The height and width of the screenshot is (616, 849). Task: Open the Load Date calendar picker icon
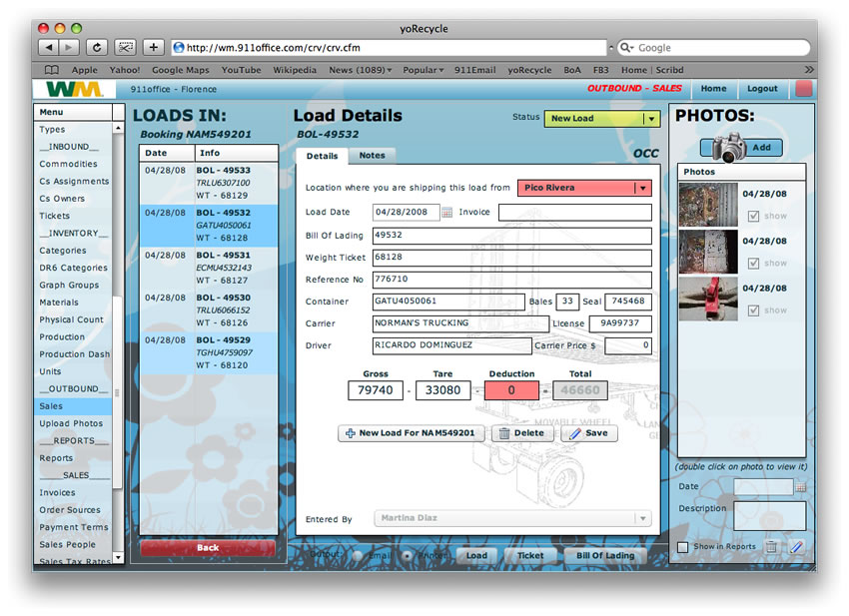[446, 213]
